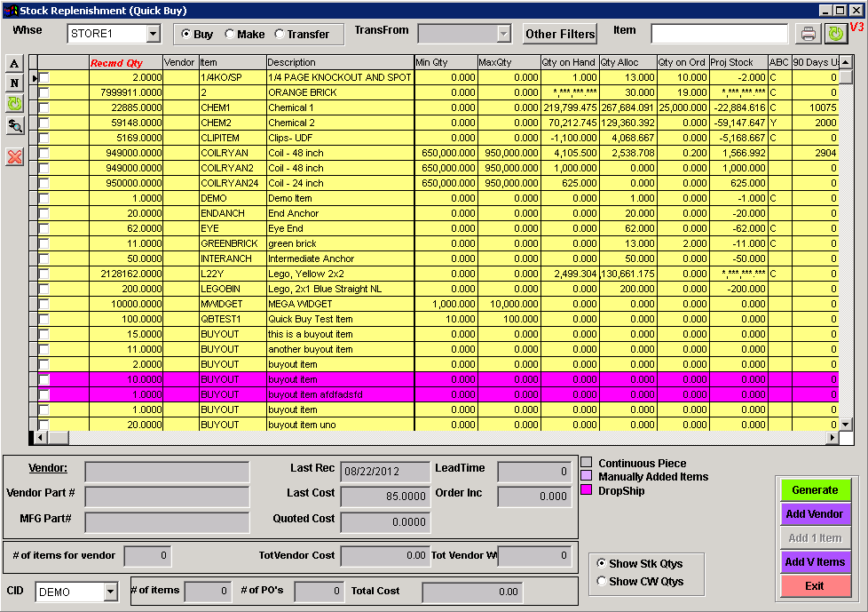
Task: Click the green refresh button beside the printer
Action: pyautogui.click(x=835, y=34)
